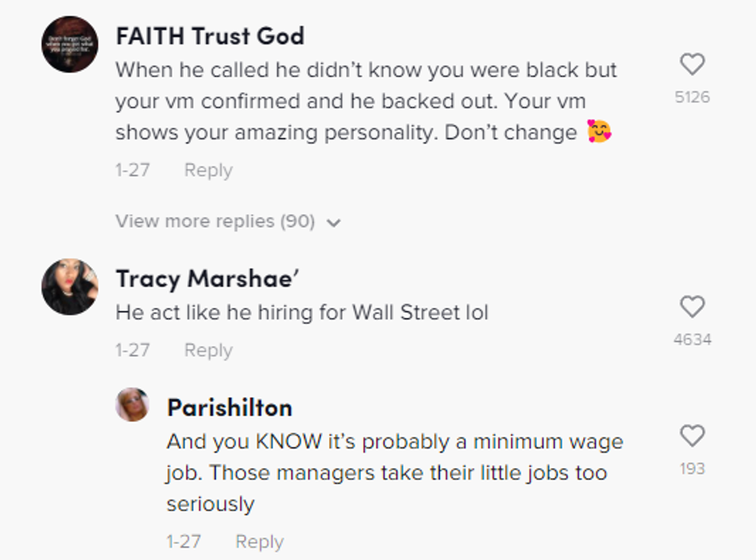Screen dimensions: 756x560
Task: Click chevron beside View more replies
Action: [x=333, y=223]
